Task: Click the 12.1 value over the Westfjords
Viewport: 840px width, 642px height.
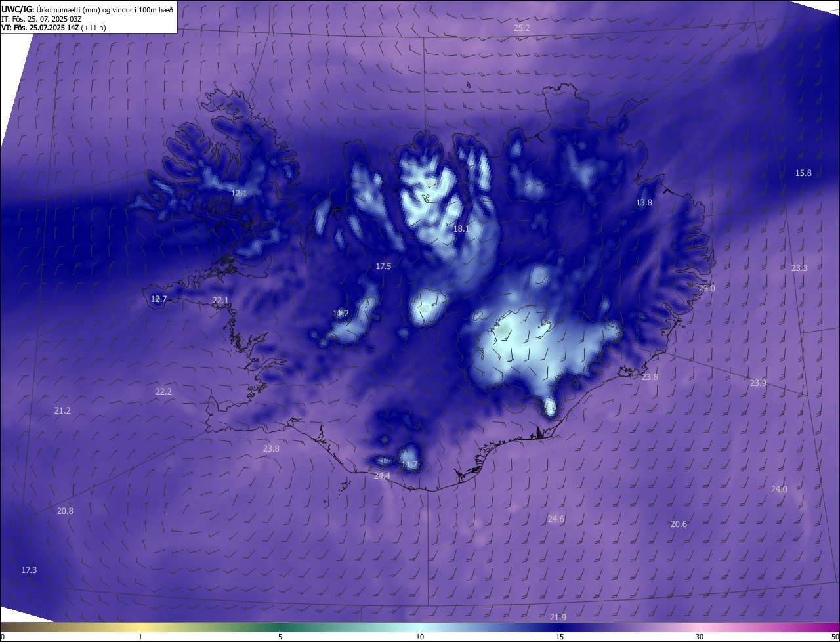Action: click(239, 194)
